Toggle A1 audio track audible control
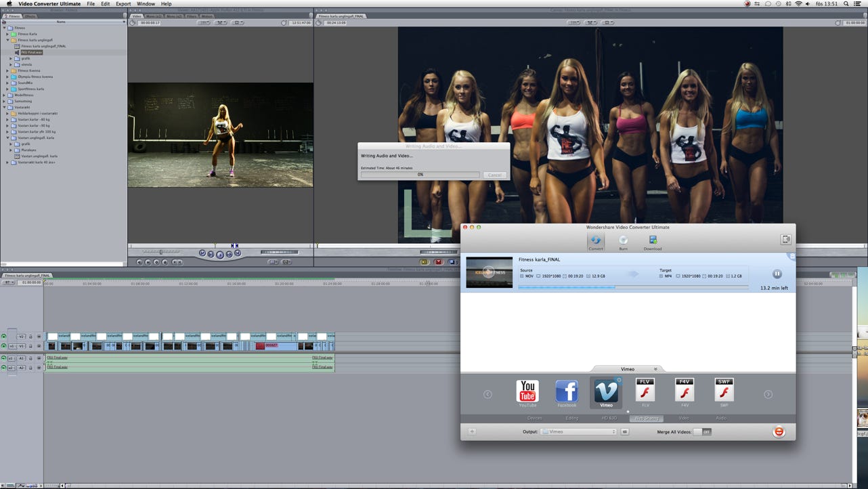This screenshot has height=489, width=868. [x=4, y=358]
